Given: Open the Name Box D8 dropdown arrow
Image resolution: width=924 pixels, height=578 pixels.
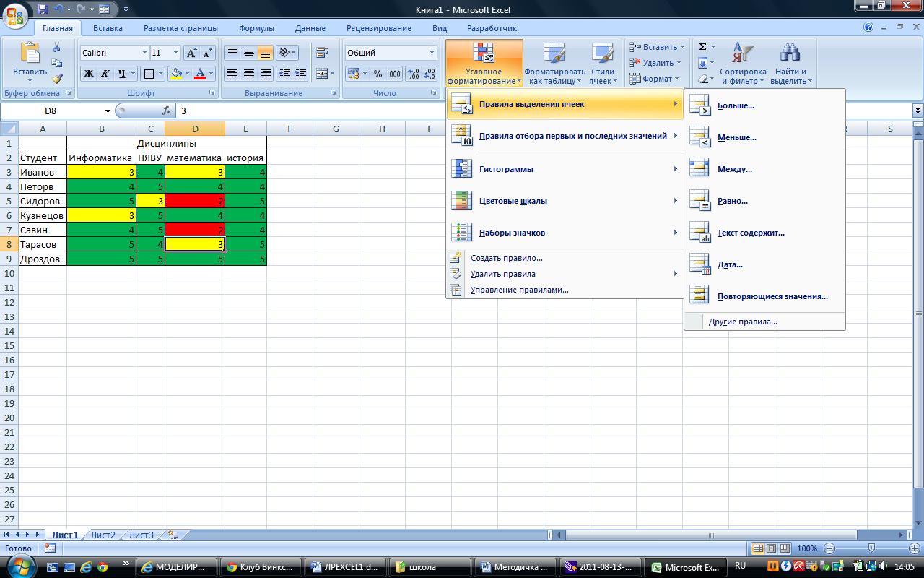Looking at the screenshot, I should pos(108,111).
